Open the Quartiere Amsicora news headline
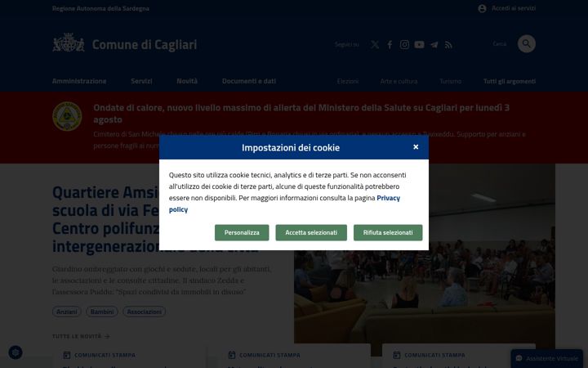The image size is (588, 368). click(x=155, y=219)
